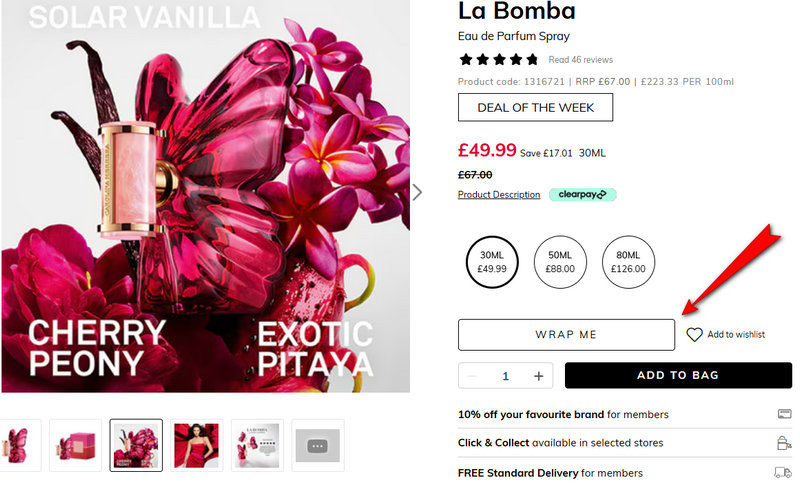This screenshot has width=800, height=483.
Task: Select the 80ML £126.00 size option
Action: click(628, 262)
